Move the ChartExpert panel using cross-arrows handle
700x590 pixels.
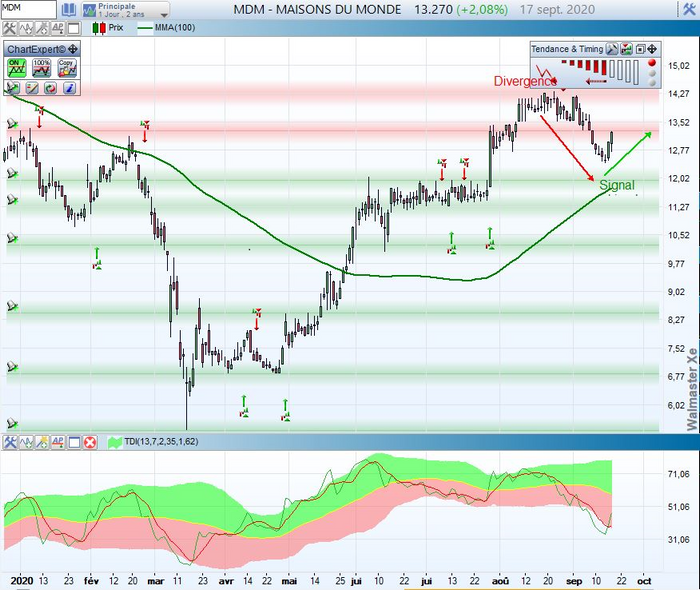click(x=73, y=49)
